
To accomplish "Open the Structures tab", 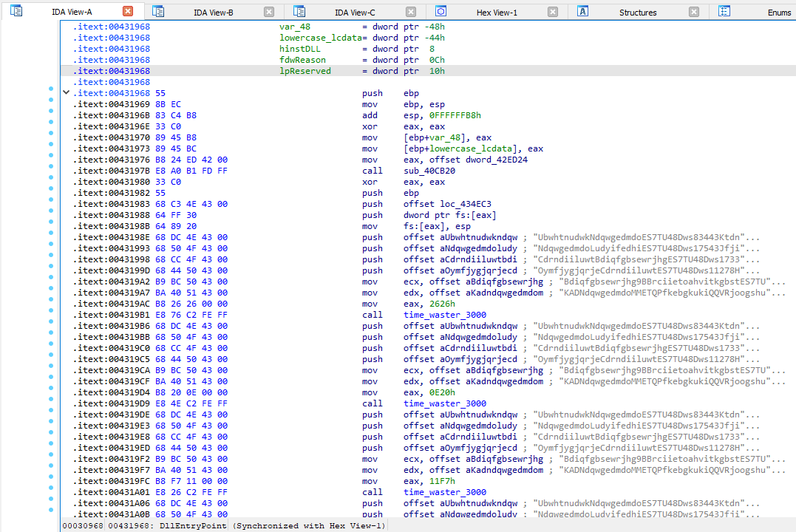I will (x=638, y=12).
